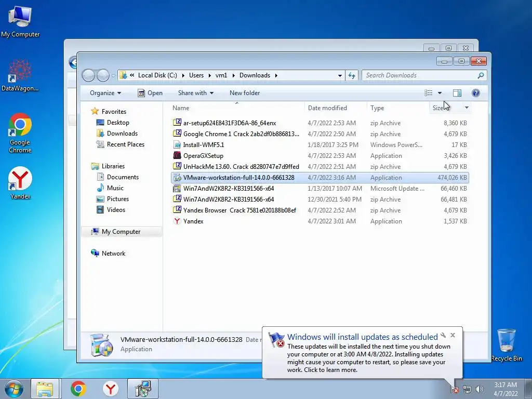Click the search magnifier icon

[481, 75]
